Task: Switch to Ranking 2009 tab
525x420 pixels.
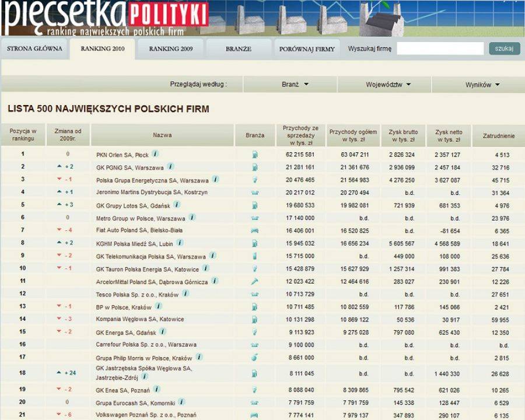Action: click(x=171, y=48)
